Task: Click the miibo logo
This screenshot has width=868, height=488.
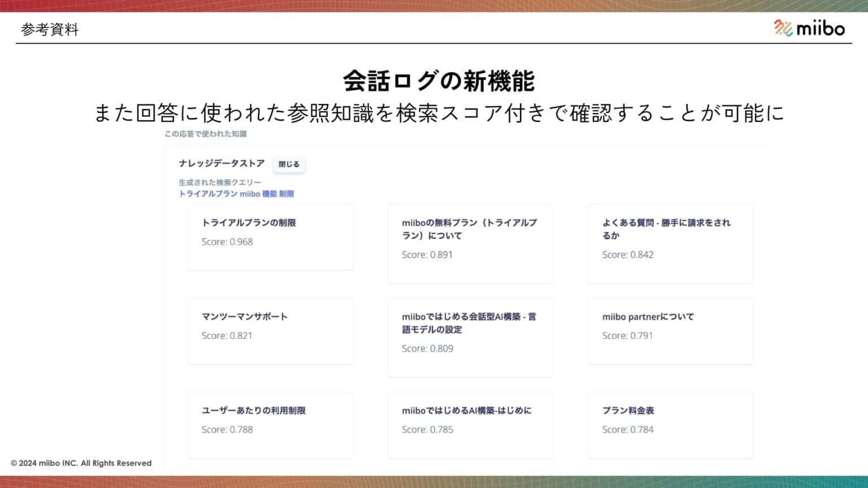Action: pos(809,28)
